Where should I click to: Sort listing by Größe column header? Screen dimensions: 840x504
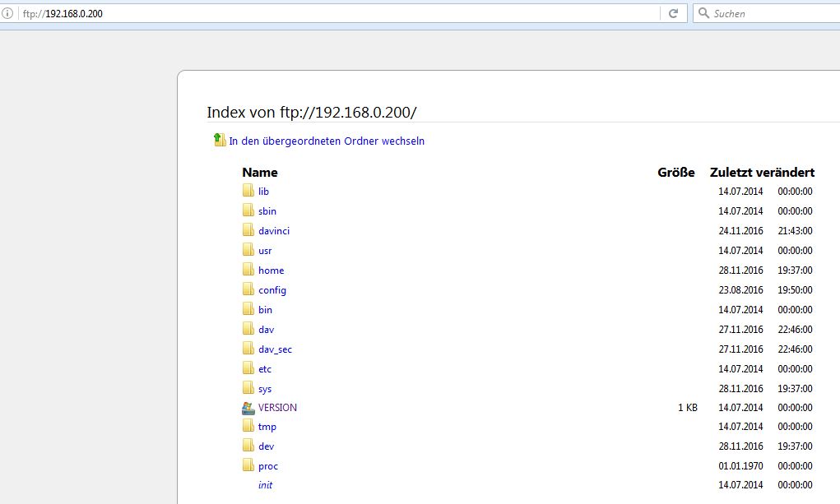click(x=676, y=172)
